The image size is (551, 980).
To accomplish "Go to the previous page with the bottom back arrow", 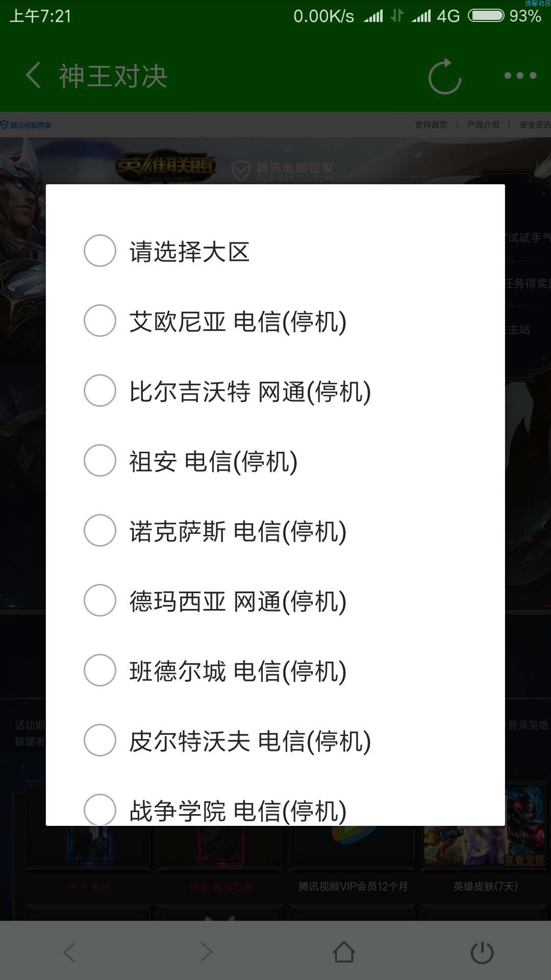I will pyautogui.click(x=69, y=952).
